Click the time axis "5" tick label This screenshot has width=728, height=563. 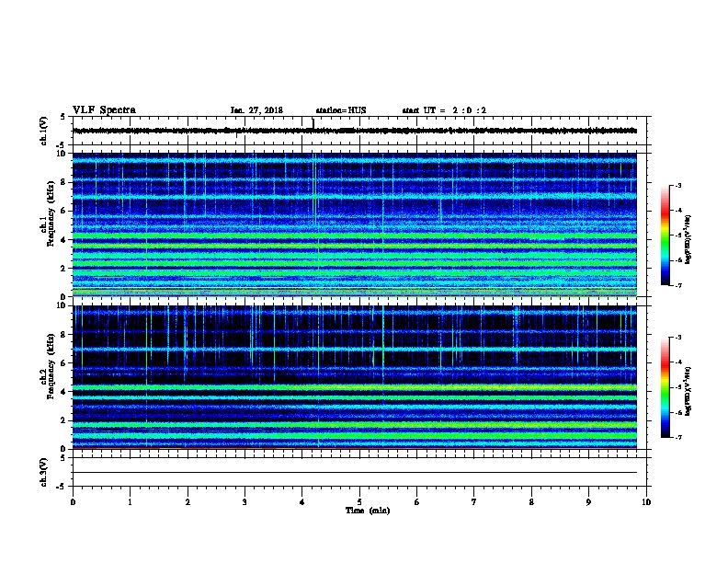tap(359, 502)
